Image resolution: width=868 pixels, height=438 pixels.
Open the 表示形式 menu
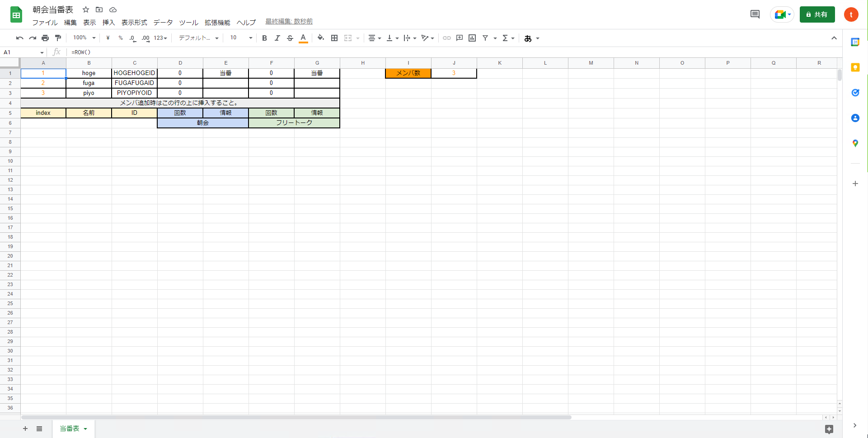[134, 22]
